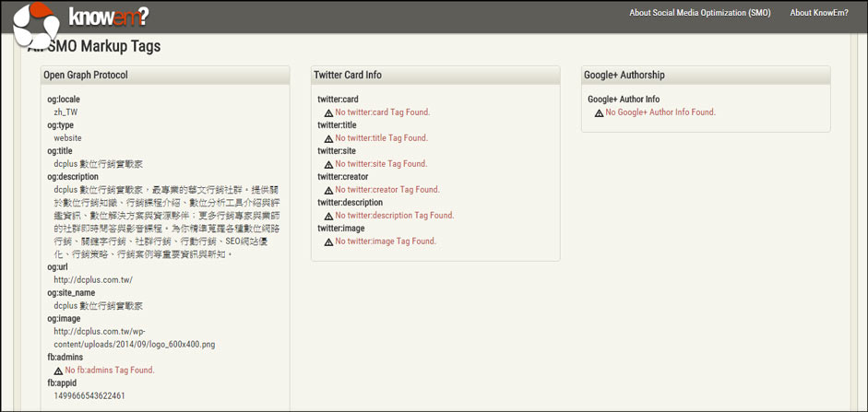Click the KnowEm logo icon
The image size is (868, 412).
37,22
